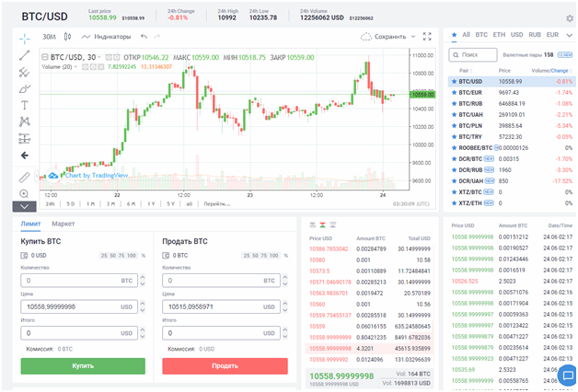The image size is (578, 392).
Task: Set chart range to 1Y
Action: coord(151,203)
